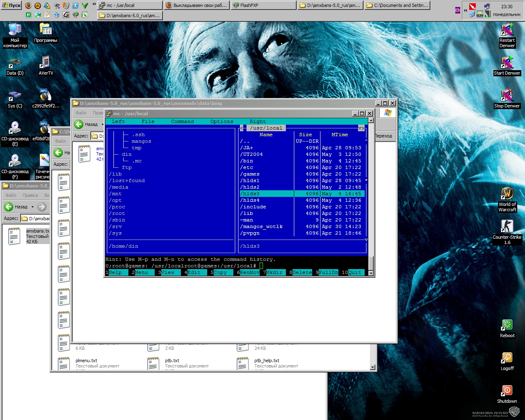Launch Firefox from the Quick Launch bar

click(28, 5)
